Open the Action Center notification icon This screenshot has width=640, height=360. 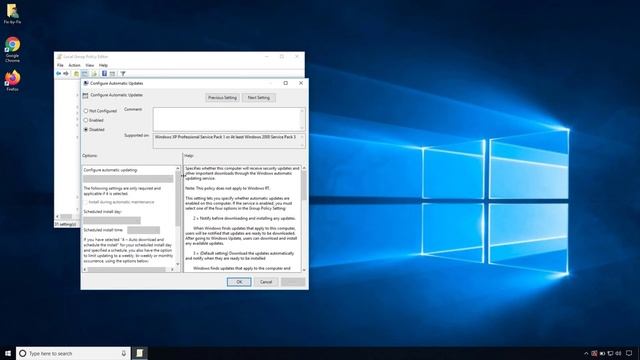(x=629, y=353)
